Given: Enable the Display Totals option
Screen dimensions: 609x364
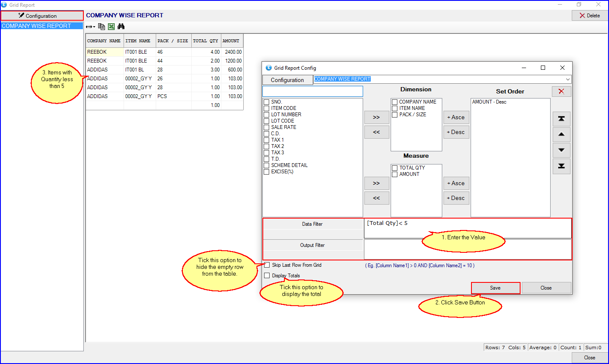Looking at the screenshot, I should (x=267, y=276).
